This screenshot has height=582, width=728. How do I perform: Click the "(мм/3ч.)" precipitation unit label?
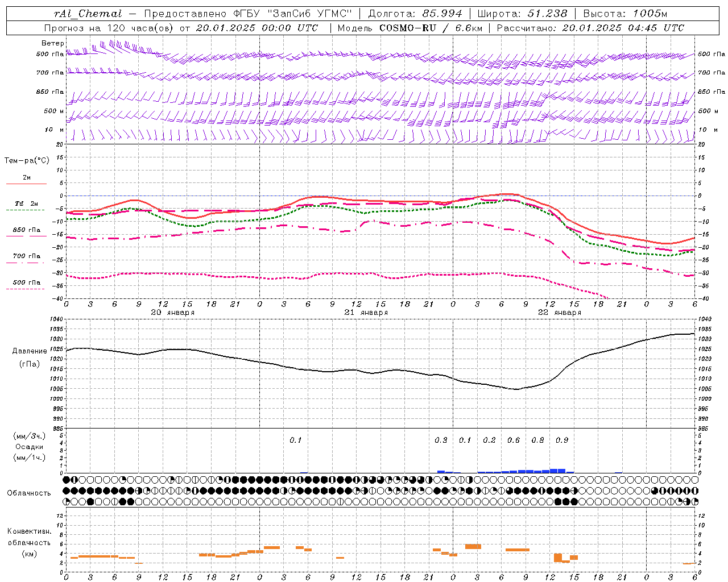[30, 436]
